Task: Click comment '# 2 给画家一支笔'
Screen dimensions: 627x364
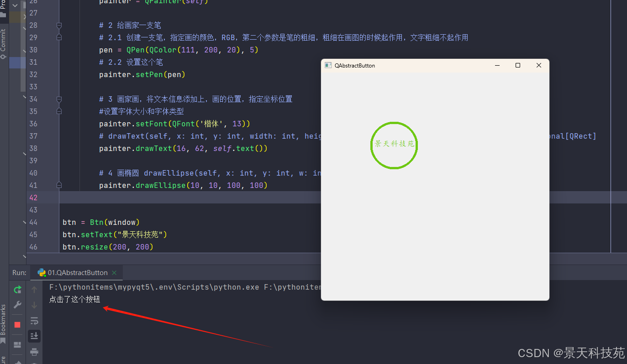Action: [x=130, y=25]
